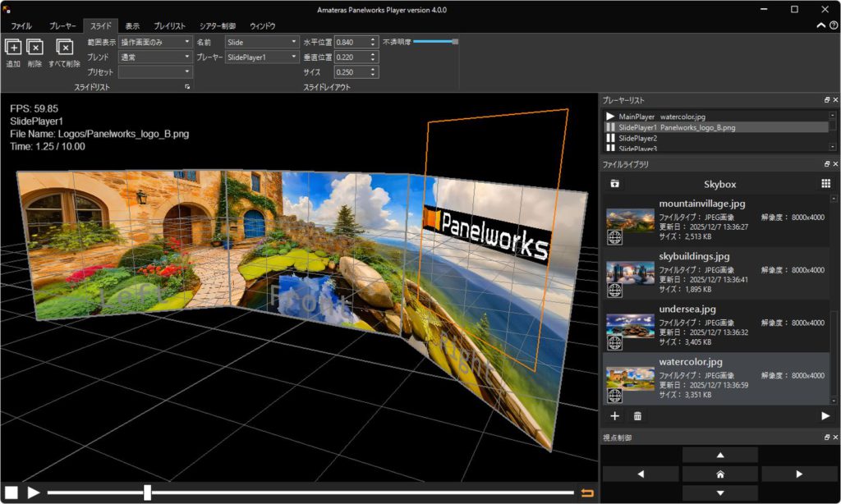Click the 追加 add slide icon
The height and width of the screenshot is (504, 841).
(13, 48)
